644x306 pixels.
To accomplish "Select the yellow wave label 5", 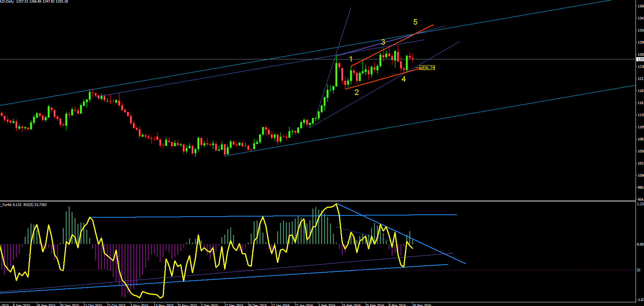I will pos(415,22).
